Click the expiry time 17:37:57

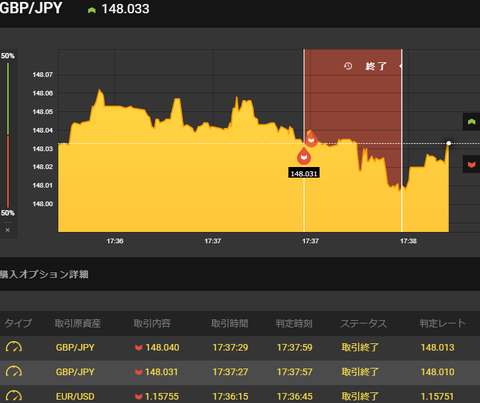point(295,372)
